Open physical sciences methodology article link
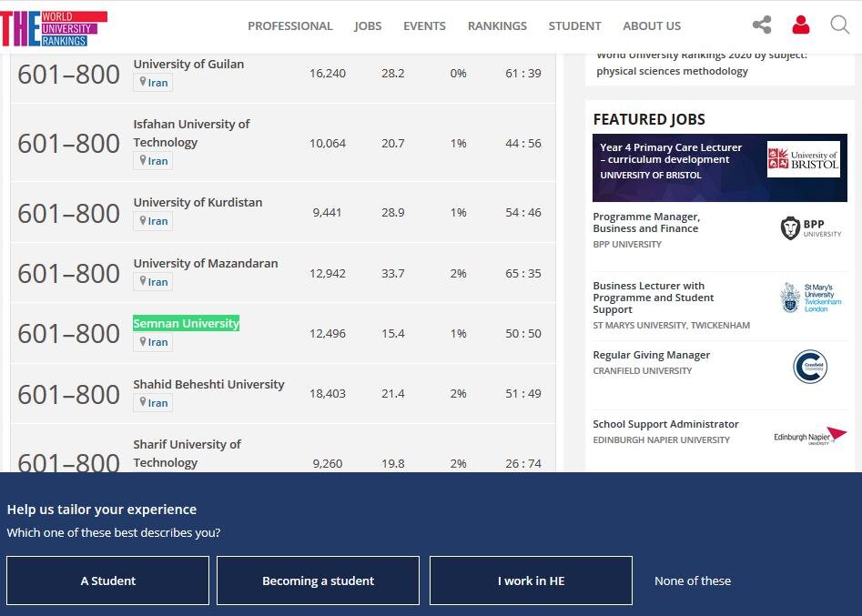Screen dimensions: 862x616 click(702, 64)
